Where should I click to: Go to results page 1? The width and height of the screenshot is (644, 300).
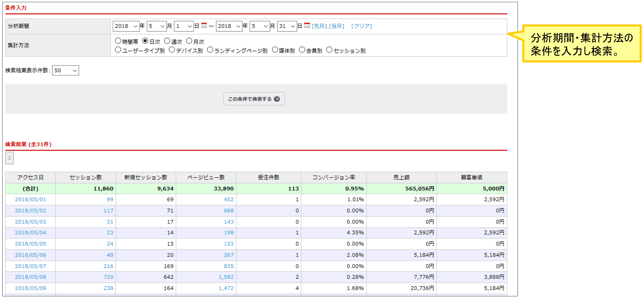10,158
